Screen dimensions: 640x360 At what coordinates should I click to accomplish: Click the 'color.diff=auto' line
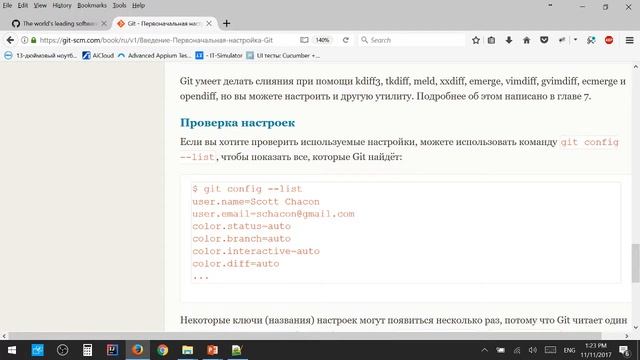(x=236, y=264)
